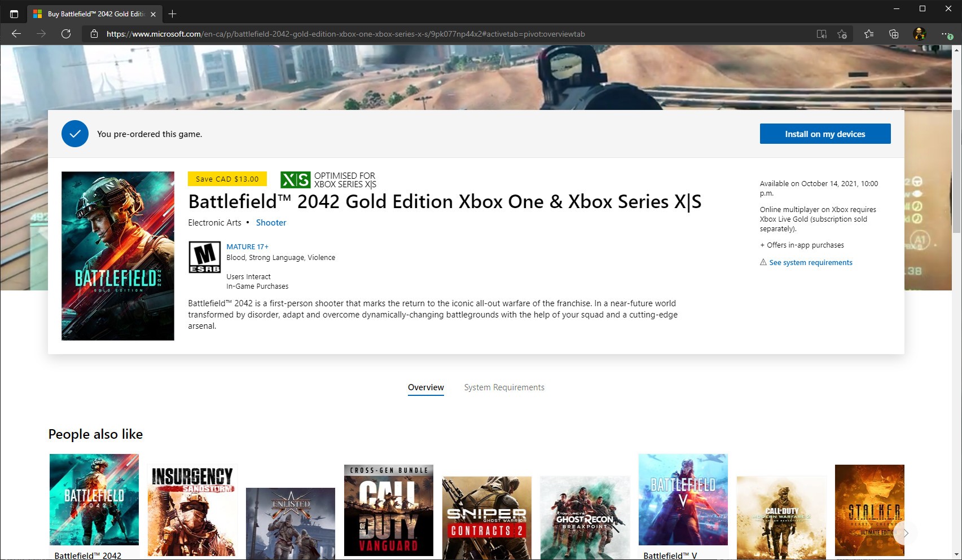The height and width of the screenshot is (560, 962).
Task: Click the Offers in-app purchases text
Action: (802, 245)
